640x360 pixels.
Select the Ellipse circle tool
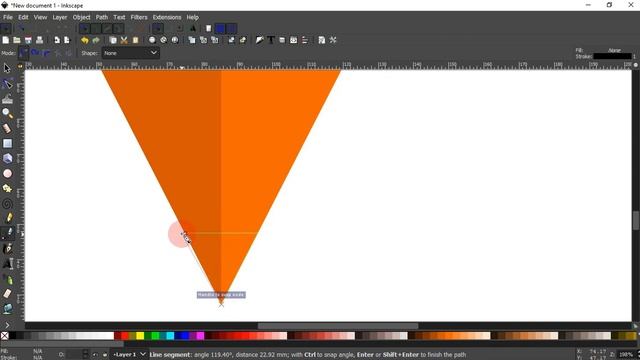coord(7,173)
